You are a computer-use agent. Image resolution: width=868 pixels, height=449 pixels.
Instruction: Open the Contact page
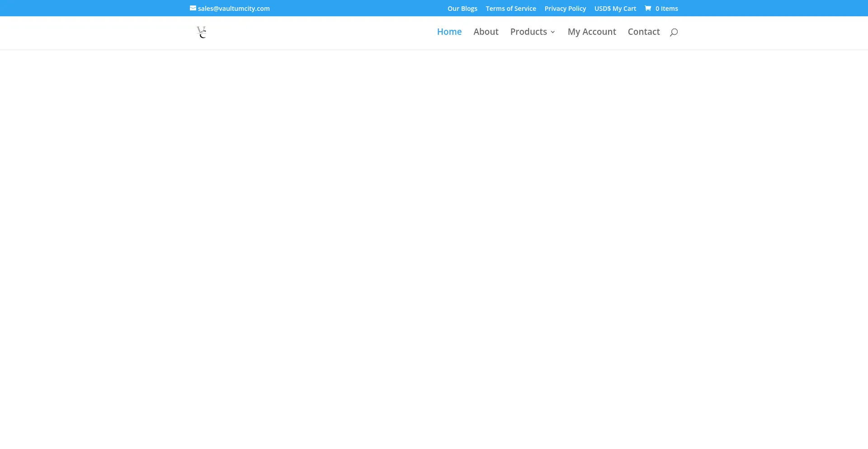[643, 32]
